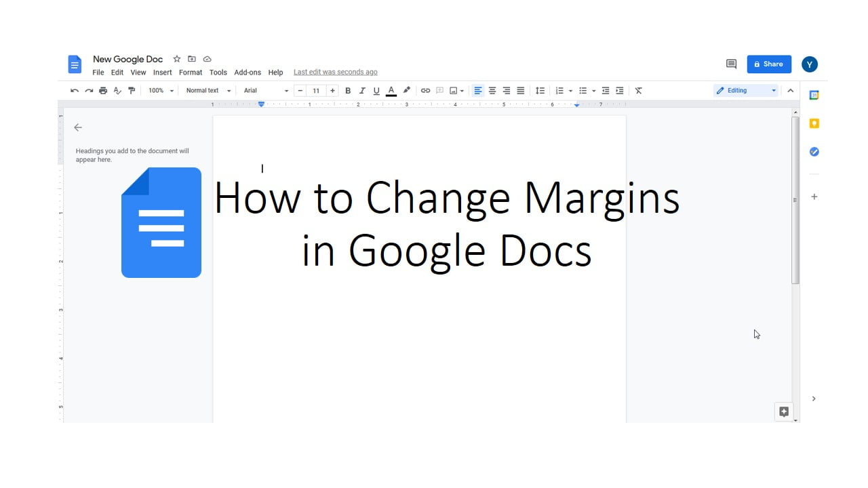This screenshot has height=488, width=868.
Task: Click the decrease indent icon
Action: point(606,91)
